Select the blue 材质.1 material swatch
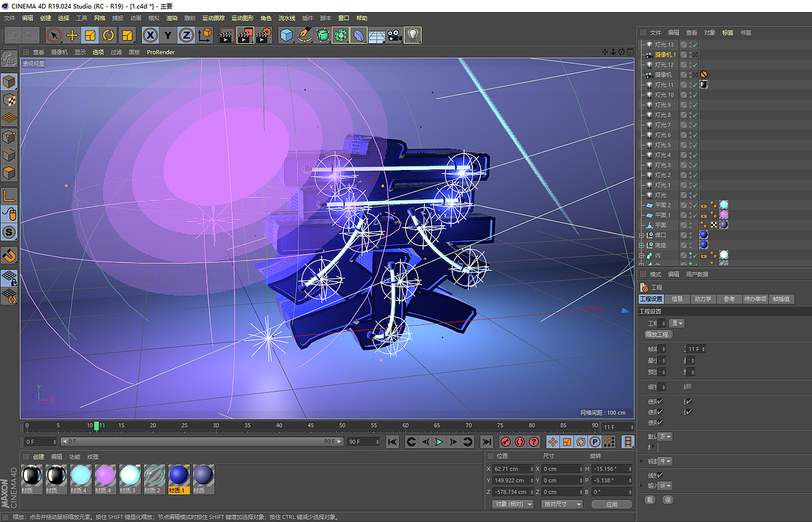812x522 pixels. (x=179, y=479)
